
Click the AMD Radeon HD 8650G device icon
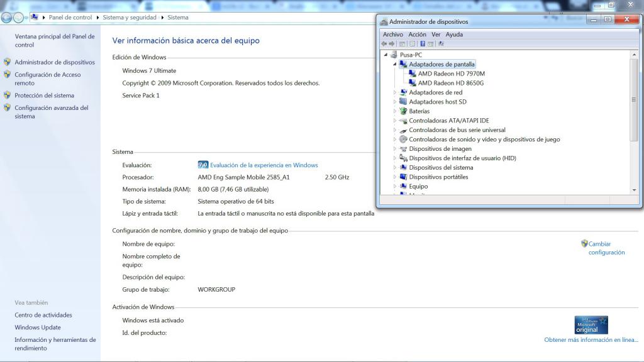412,83
